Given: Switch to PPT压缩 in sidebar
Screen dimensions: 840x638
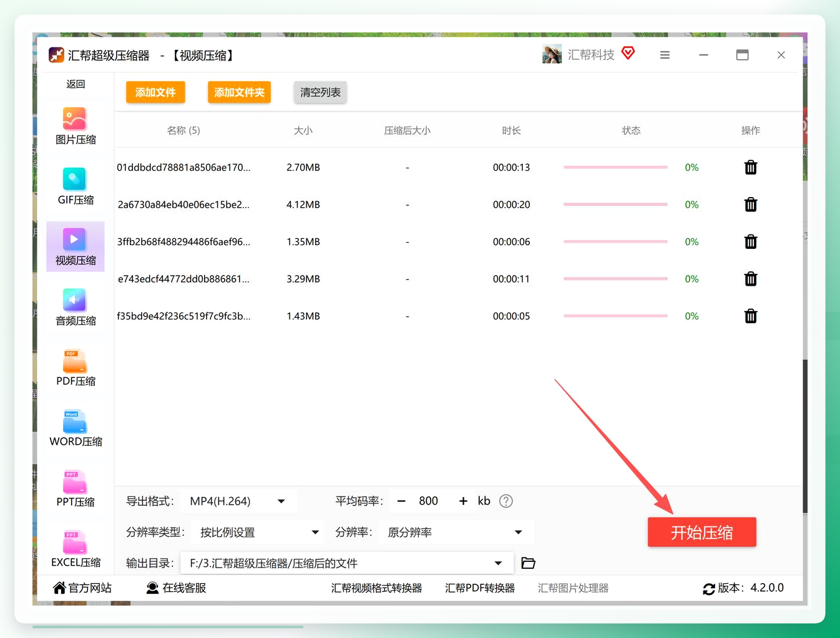Looking at the screenshot, I should (x=76, y=489).
